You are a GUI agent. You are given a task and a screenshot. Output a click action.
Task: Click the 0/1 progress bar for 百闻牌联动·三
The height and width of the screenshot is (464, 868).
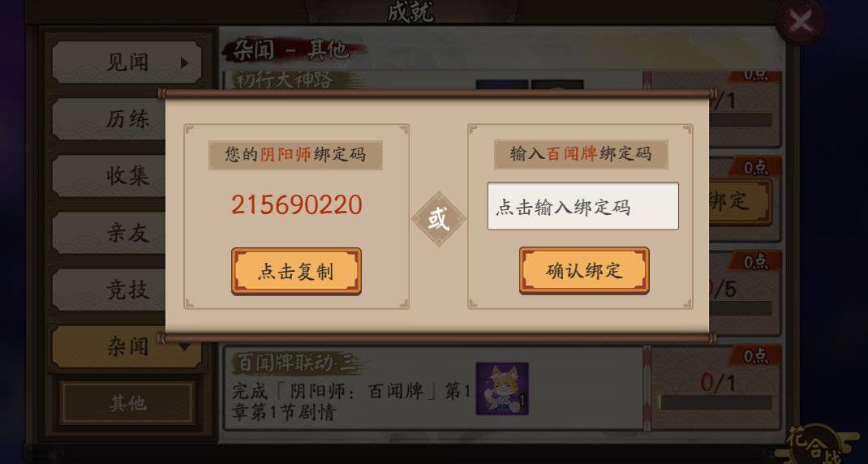point(716,402)
